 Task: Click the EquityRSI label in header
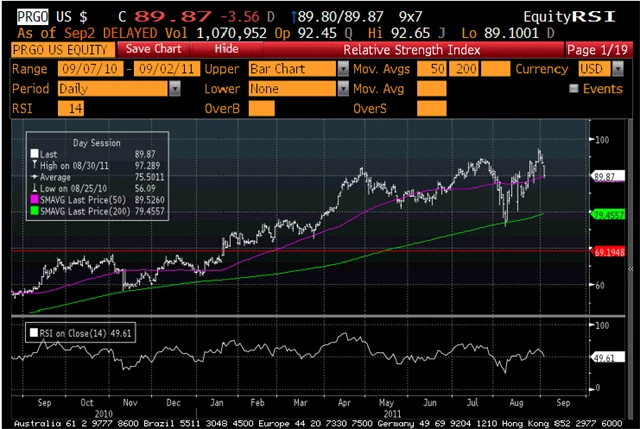coord(569,17)
